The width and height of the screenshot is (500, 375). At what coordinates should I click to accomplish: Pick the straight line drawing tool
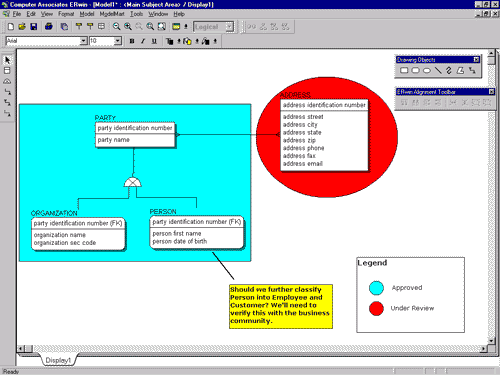pos(438,70)
